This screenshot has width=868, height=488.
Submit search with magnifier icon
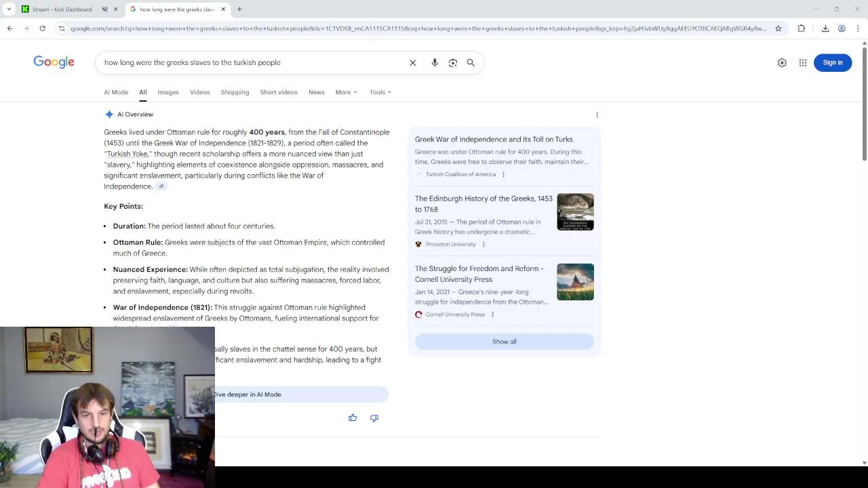[471, 62]
